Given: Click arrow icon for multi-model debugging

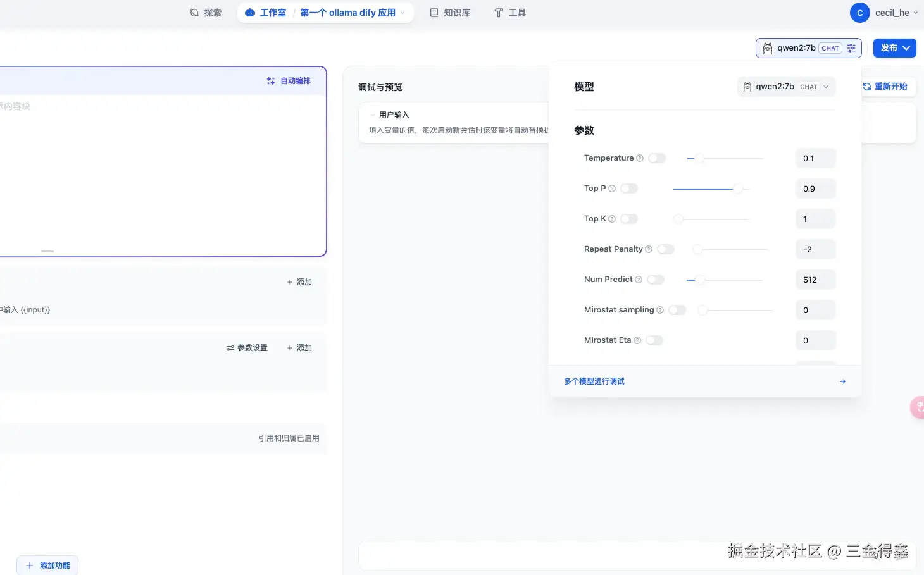Looking at the screenshot, I should pos(842,381).
